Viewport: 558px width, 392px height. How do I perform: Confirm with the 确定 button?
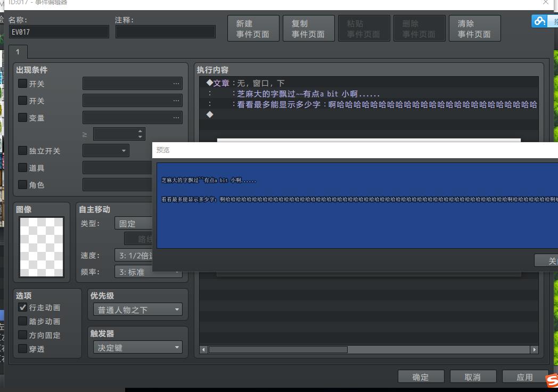click(x=421, y=377)
